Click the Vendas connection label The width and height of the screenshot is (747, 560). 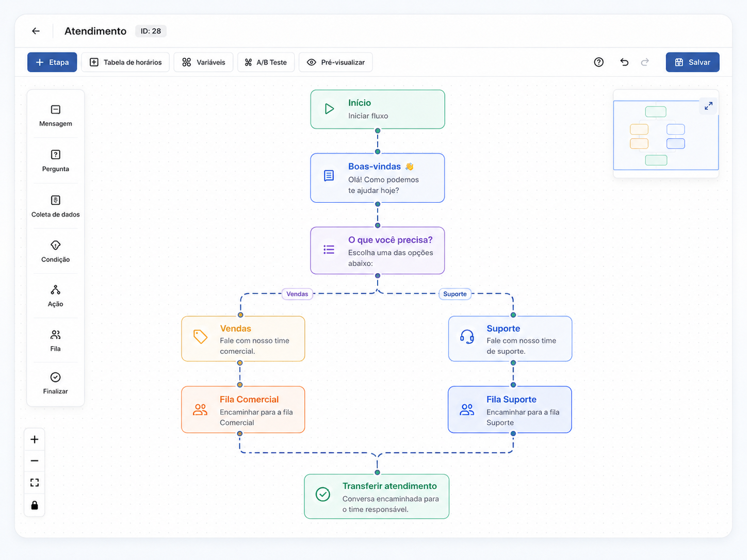click(x=297, y=294)
